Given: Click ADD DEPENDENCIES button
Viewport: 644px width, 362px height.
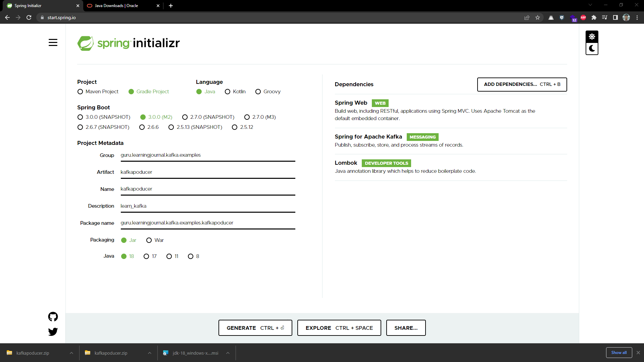Looking at the screenshot, I should [522, 84].
